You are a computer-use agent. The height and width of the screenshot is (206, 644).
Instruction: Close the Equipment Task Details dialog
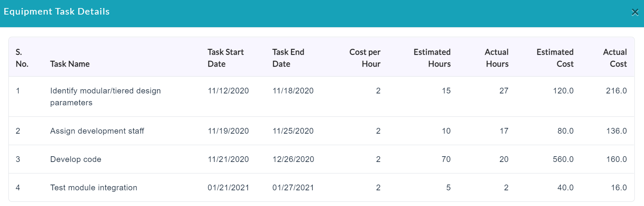(x=635, y=12)
